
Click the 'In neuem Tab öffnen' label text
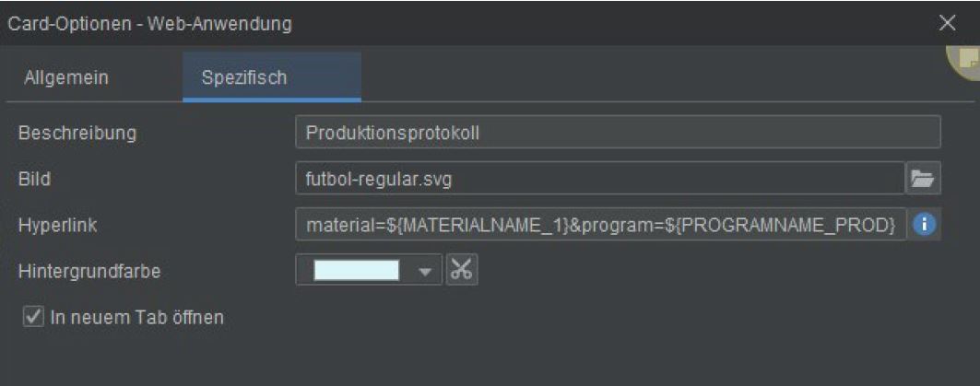[136, 318]
